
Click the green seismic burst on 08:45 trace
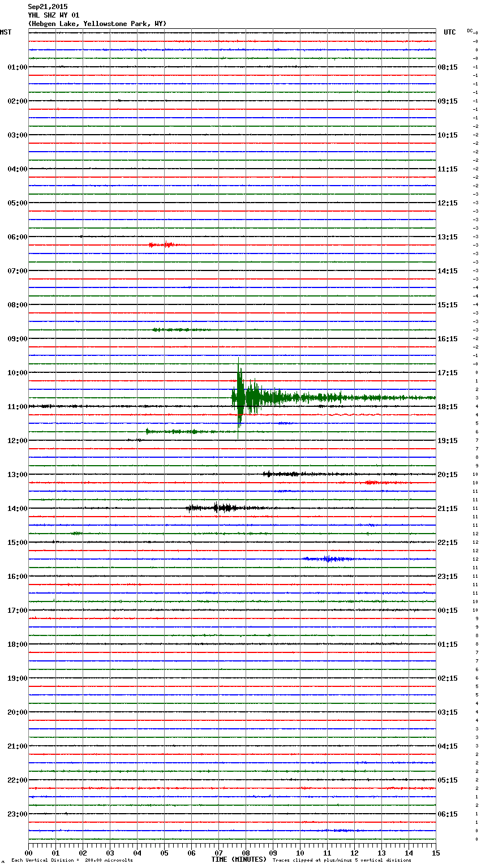181,330
